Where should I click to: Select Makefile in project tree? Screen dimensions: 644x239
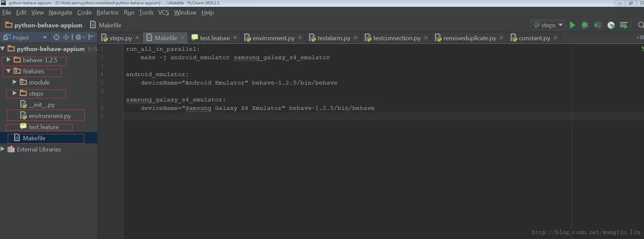[49, 138]
